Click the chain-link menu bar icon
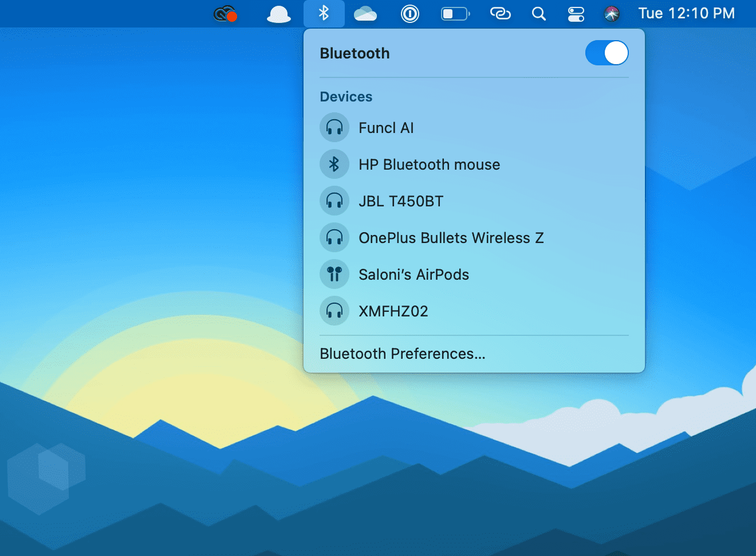Image resolution: width=756 pixels, height=556 pixels. point(500,13)
